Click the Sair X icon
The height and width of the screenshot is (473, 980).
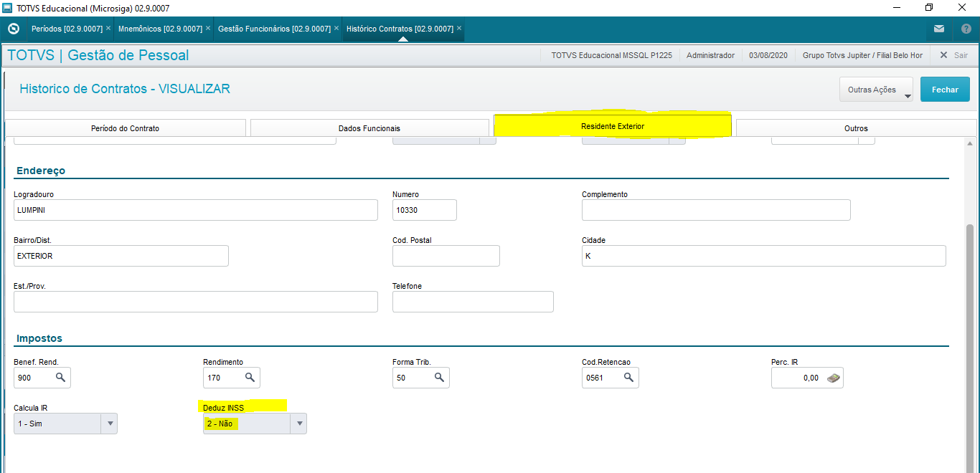[943, 55]
